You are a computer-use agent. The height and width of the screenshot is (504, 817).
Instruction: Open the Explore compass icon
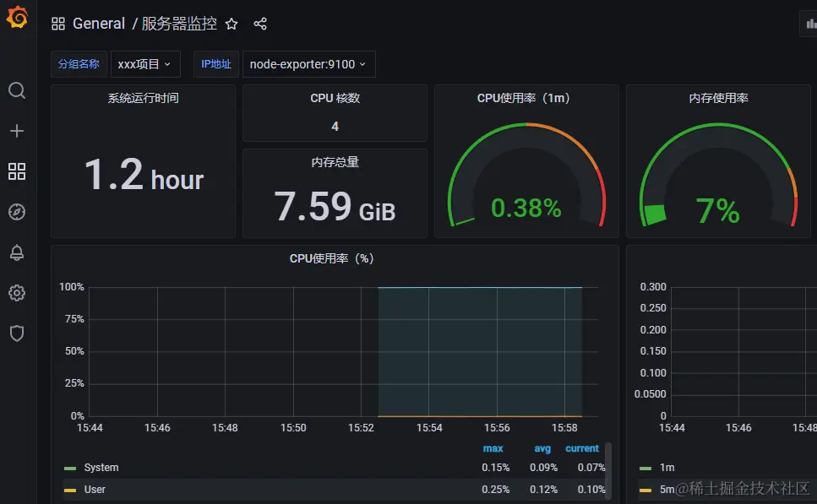(17, 212)
